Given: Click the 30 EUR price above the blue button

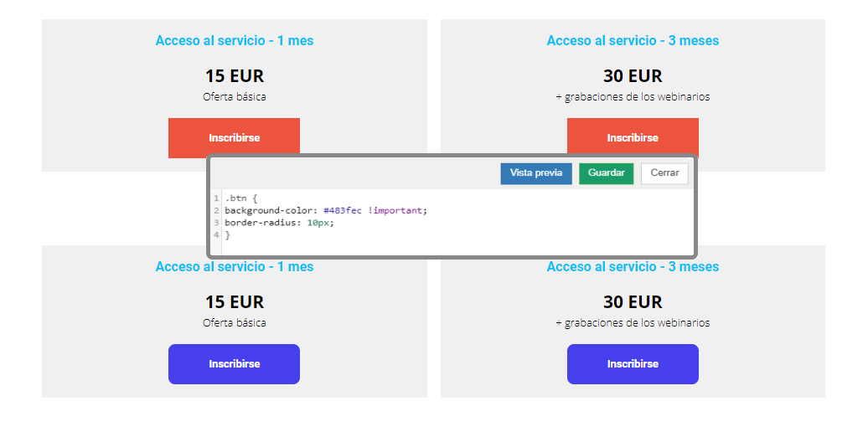Looking at the screenshot, I should [x=633, y=302].
